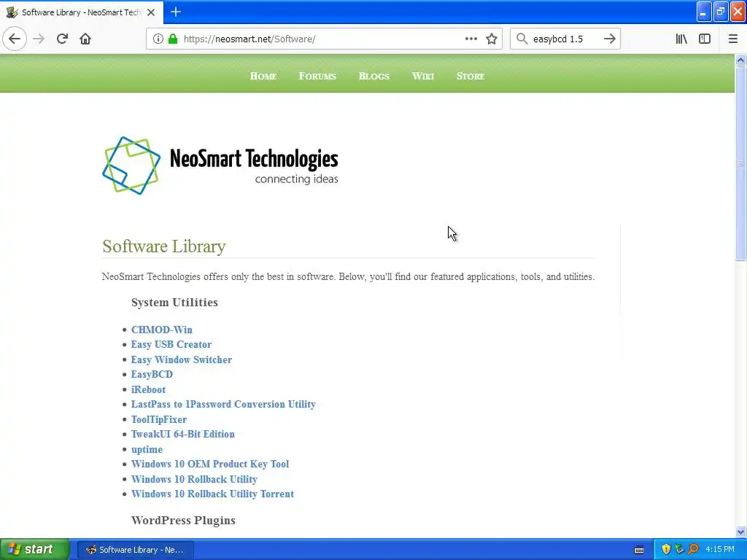The height and width of the screenshot is (560, 747).
Task: Open the Windows Start menu
Action: point(35,549)
